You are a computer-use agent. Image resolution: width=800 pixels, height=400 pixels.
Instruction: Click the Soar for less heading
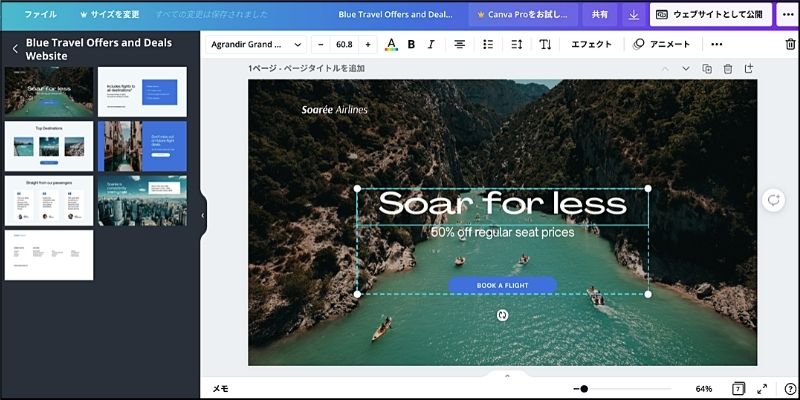pos(503,204)
